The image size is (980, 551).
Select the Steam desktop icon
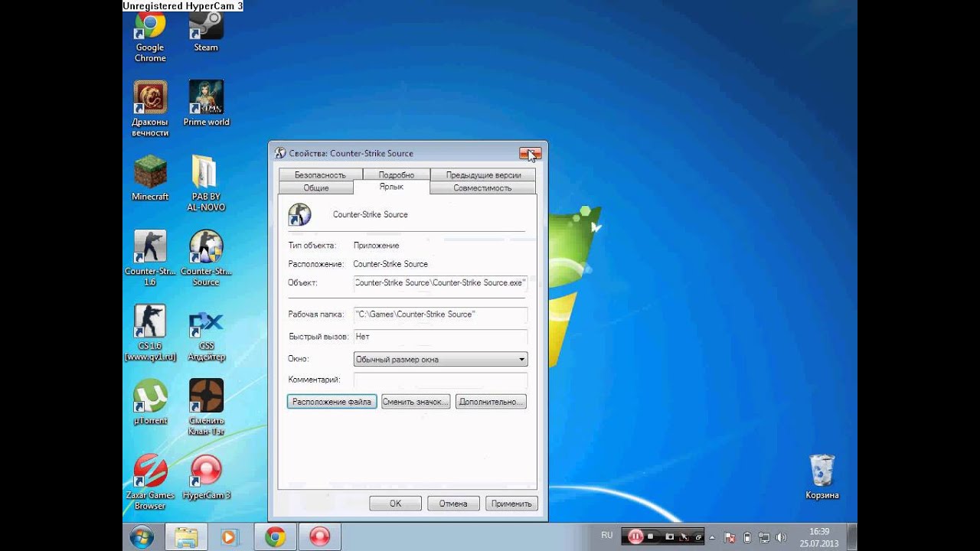point(206,33)
